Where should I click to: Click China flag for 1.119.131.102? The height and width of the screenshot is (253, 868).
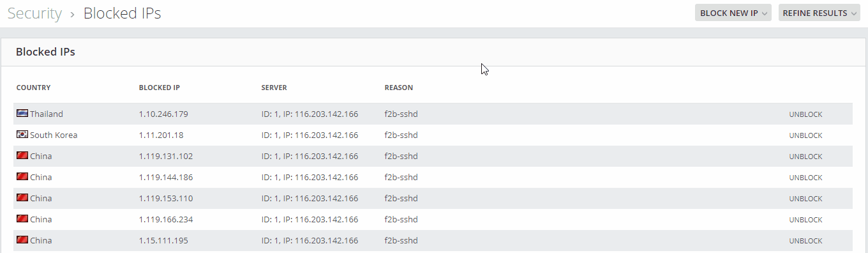click(22, 156)
